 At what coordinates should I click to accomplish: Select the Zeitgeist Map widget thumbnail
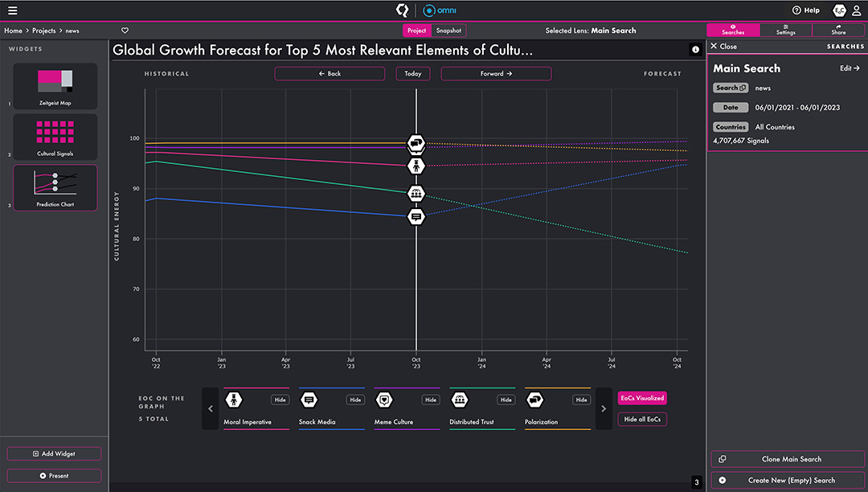55,86
